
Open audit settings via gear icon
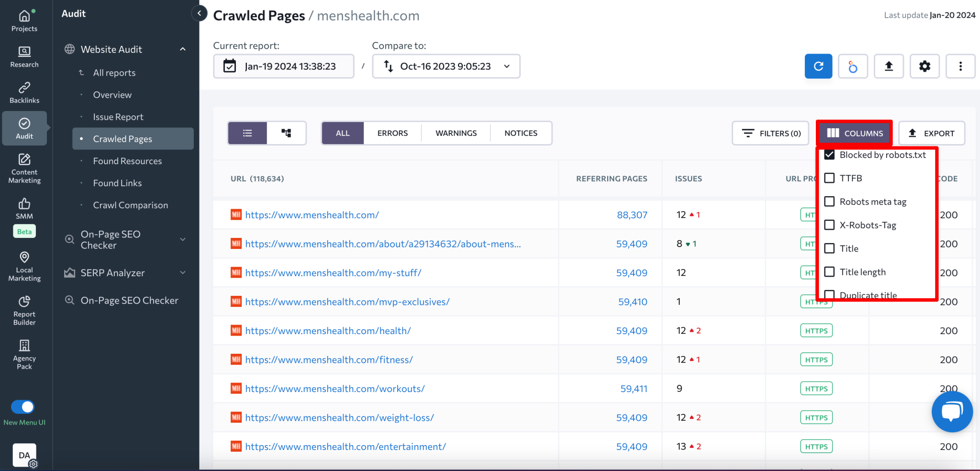[x=924, y=66]
